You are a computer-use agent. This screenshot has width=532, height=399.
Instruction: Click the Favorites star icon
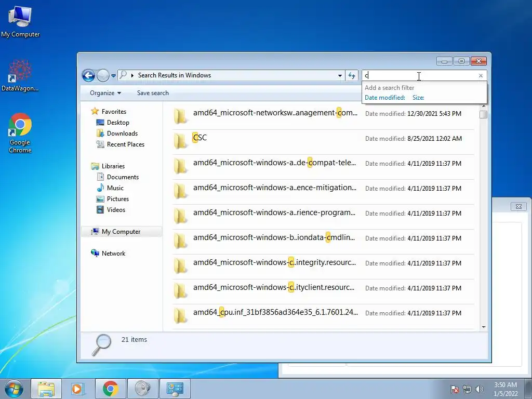95,111
